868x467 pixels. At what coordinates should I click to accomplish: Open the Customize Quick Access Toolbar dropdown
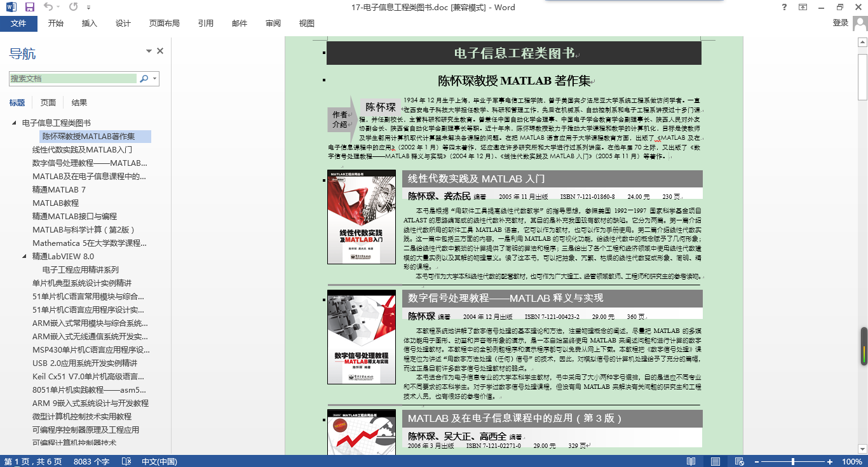click(88, 8)
